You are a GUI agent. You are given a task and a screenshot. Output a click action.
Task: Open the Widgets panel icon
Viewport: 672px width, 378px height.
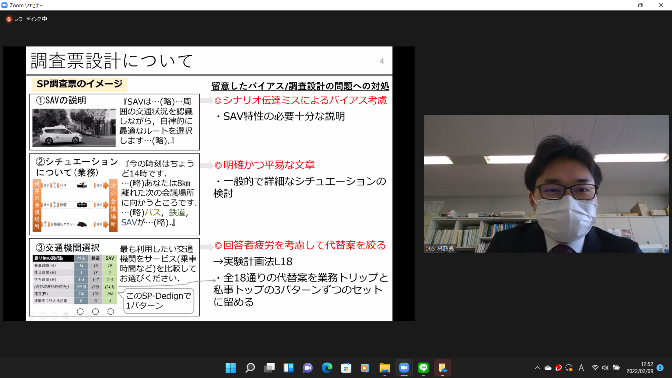tap(288, 368)
